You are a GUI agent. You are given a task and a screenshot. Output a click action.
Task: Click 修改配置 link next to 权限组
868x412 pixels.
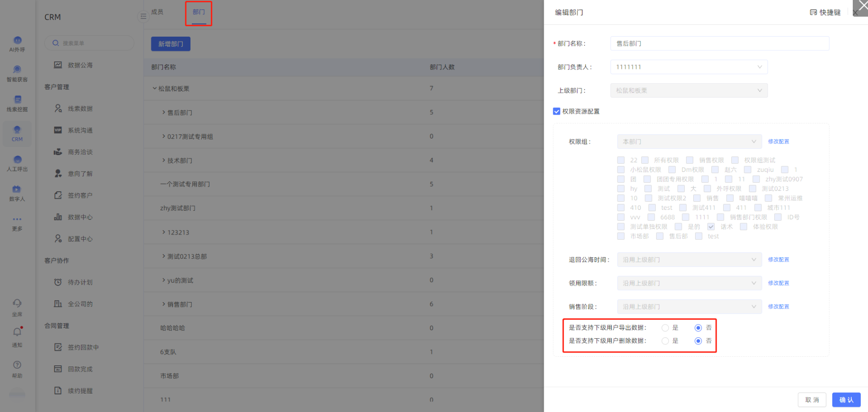(x=778, y=142)
